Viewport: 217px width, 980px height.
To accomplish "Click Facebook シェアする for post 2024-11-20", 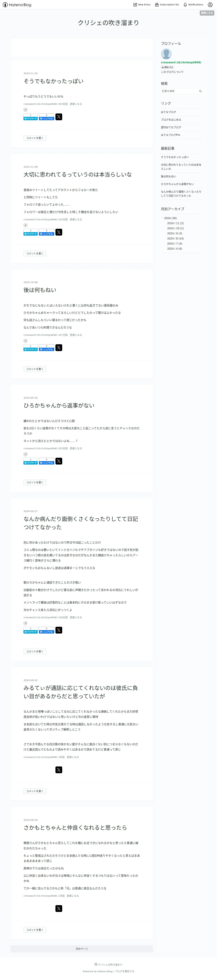I will pyautogui.click(x=46, y=118).
